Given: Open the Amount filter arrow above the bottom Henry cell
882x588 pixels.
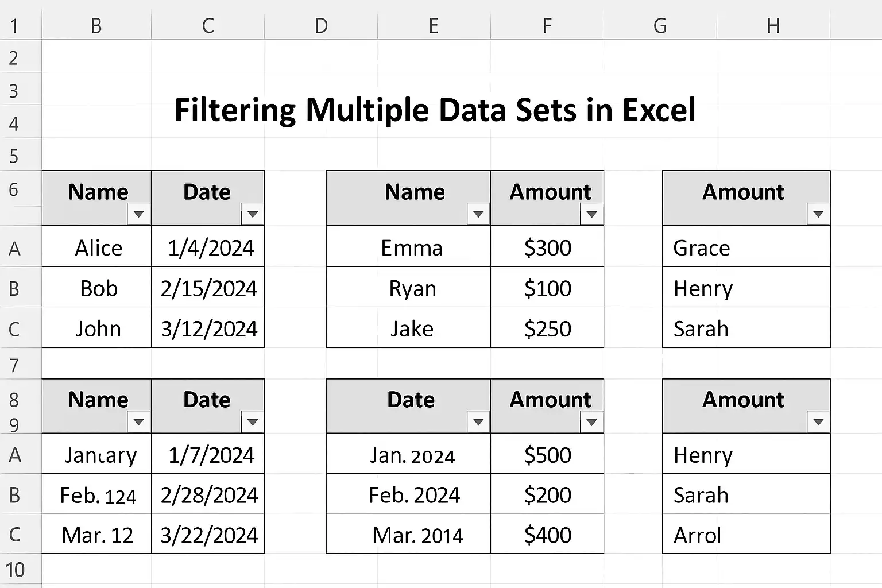Looking at the screenshot, I should pyautogui.click(x=818, y=422).
